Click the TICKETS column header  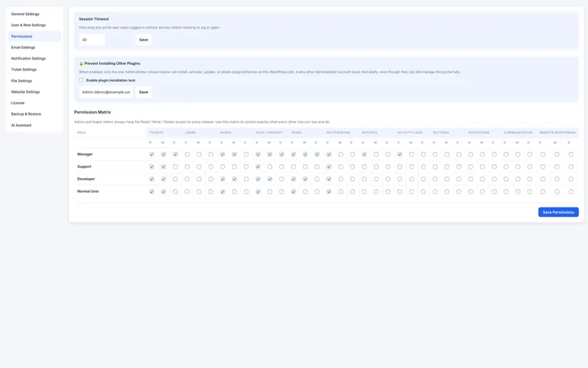pyautogui.click(x=157, y=132)
